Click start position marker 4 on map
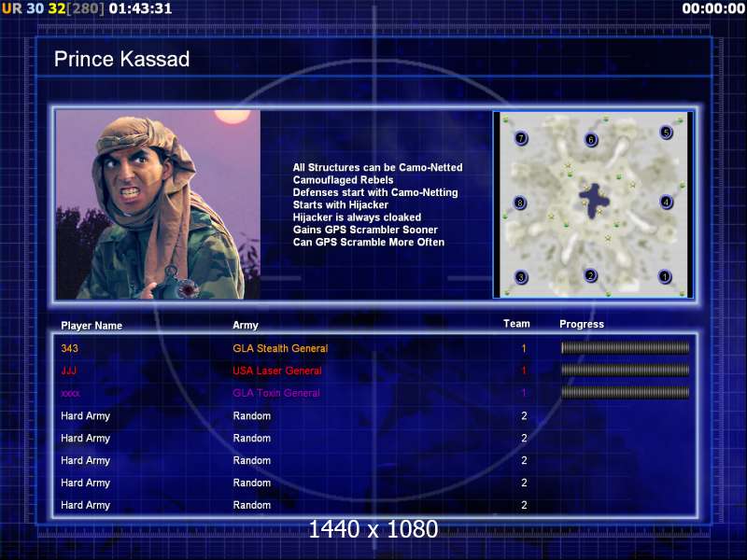Viewport: 747px width, 560px height. point(666,203)
